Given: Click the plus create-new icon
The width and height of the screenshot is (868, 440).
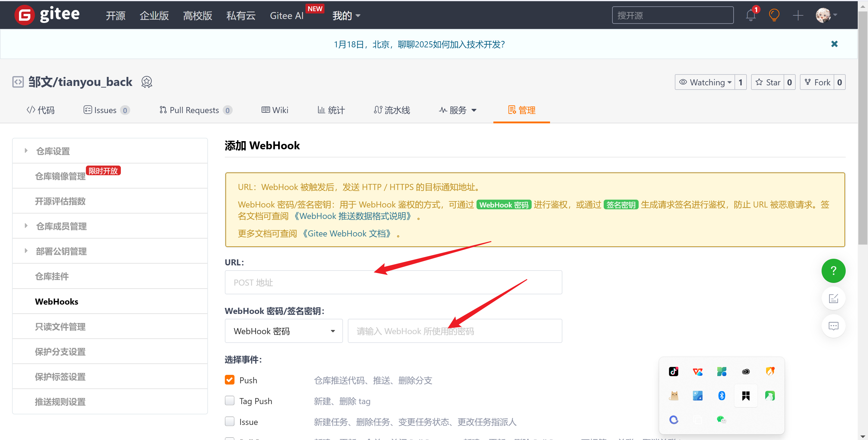Looking at the screenshot, I should click(798, 15).
